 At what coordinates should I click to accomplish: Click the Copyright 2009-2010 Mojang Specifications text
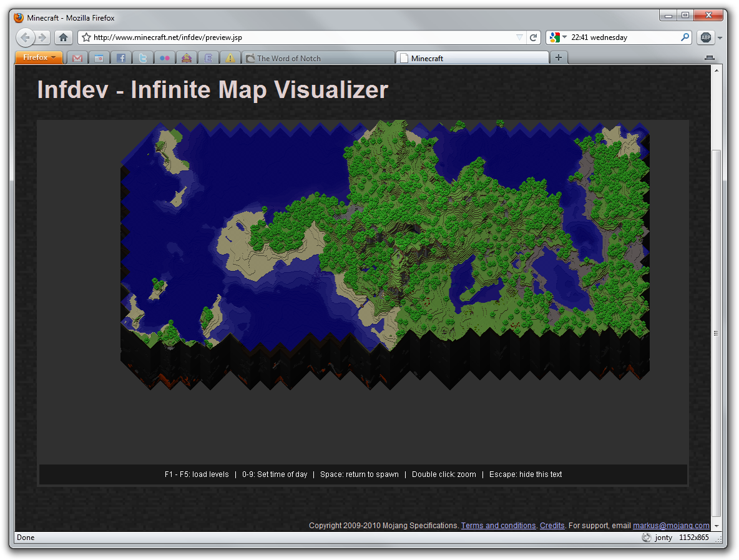pyautogui.click(x=384, y=526)
